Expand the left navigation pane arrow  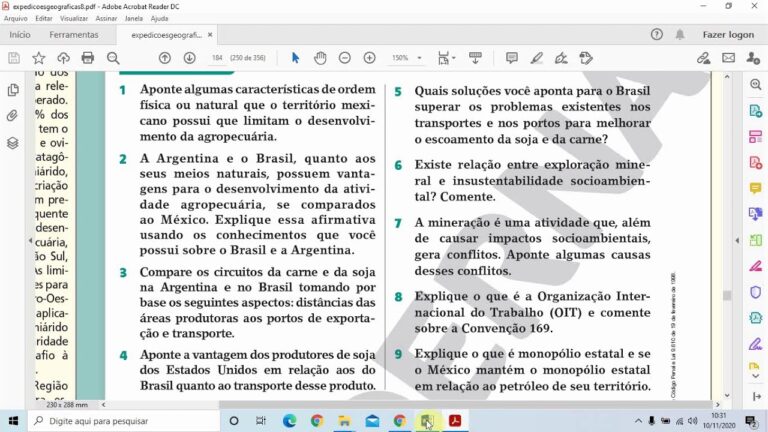coord(30,240)
